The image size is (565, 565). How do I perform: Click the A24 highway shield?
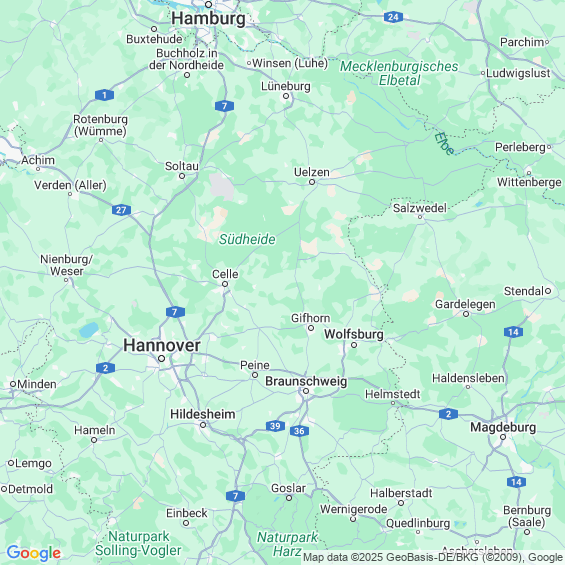coord(393,17)
